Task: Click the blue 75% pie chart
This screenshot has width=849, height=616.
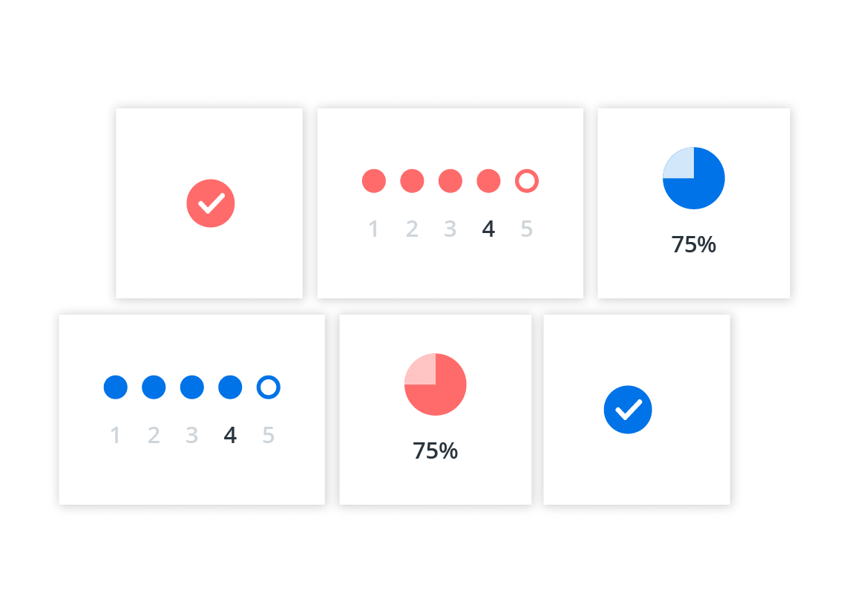Action: point(694,178)
